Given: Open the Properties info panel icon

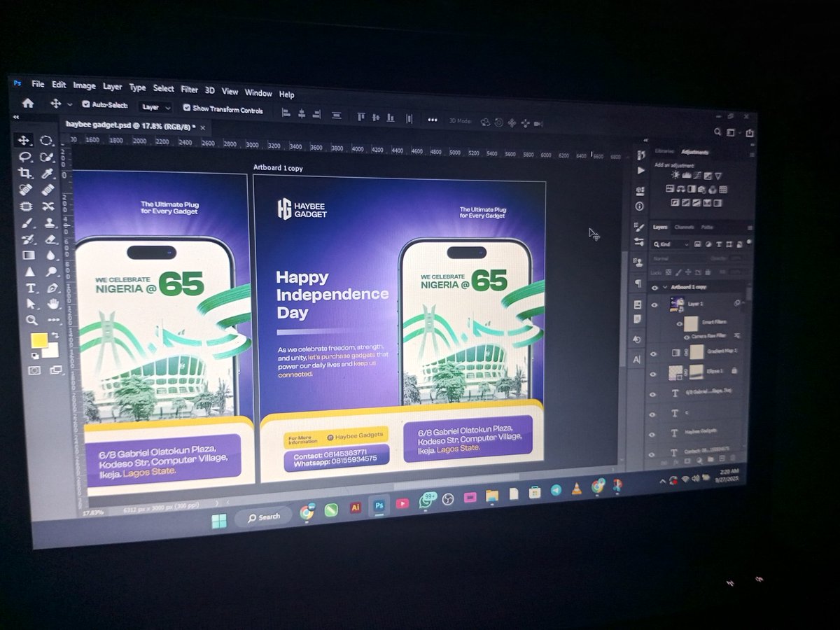Looking at the screenshot, I should click(x=639, y=206).
